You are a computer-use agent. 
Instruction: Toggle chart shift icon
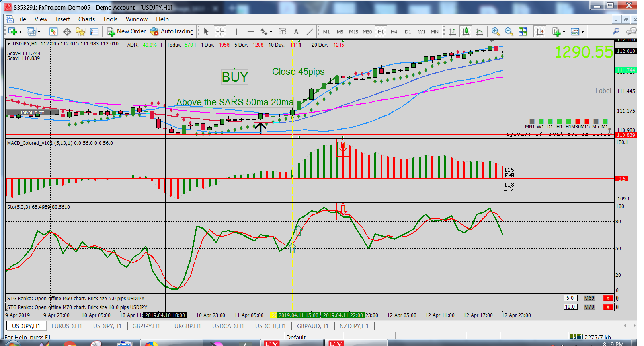540,31
